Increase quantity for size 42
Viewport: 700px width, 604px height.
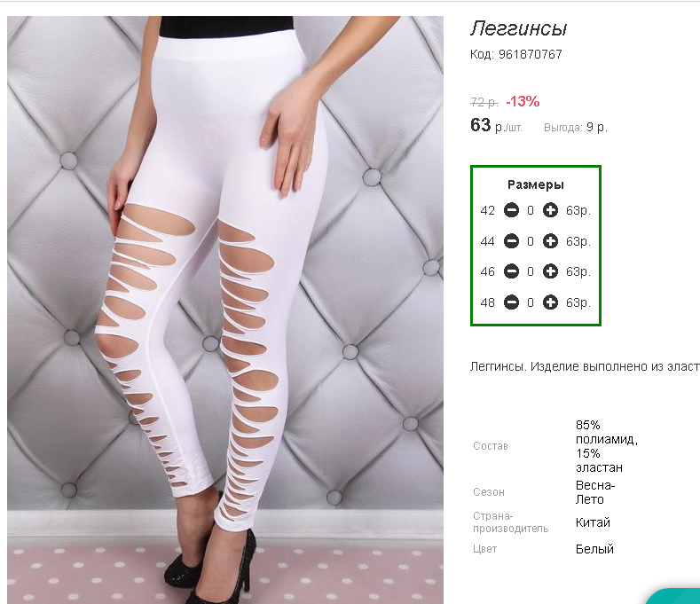(550, 210)
